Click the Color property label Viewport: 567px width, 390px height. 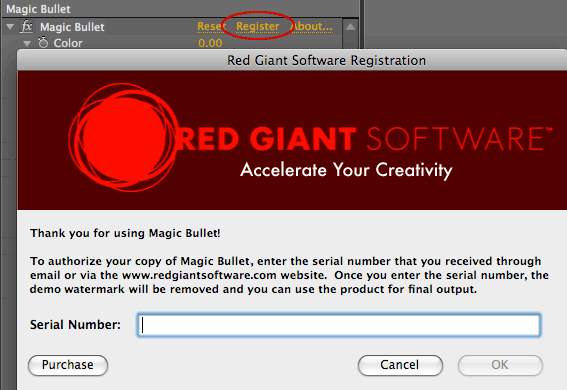pyautogui.click(x=68, y=43)
